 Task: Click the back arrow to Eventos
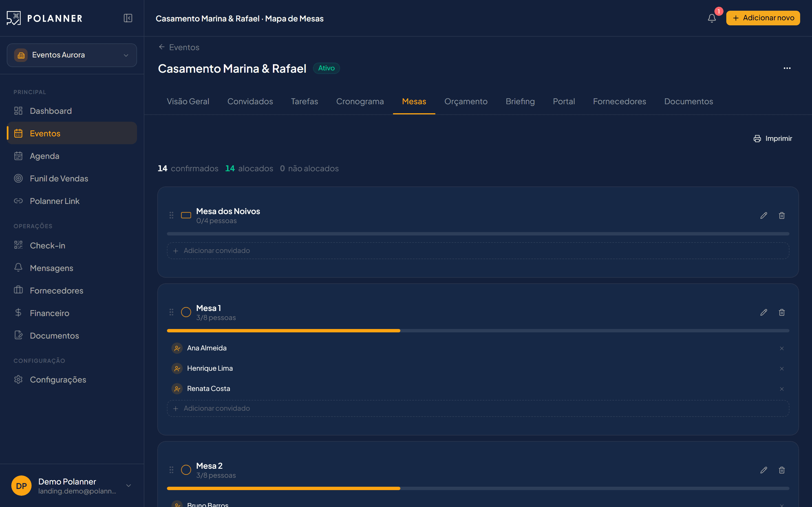click(162, 47)
